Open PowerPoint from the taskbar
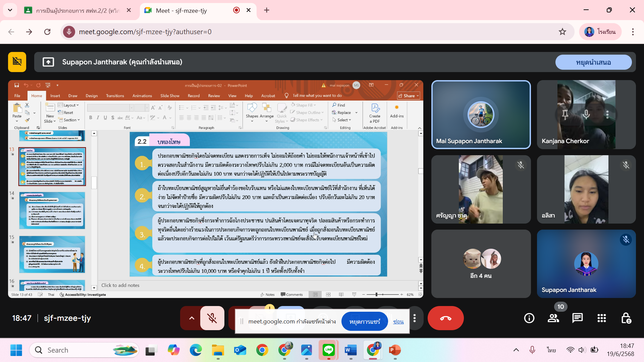The image size is (644, 362). click(x=395, y=350)
